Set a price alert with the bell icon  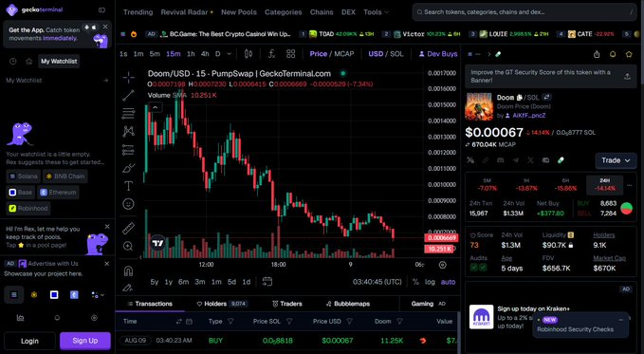(613, 54)
